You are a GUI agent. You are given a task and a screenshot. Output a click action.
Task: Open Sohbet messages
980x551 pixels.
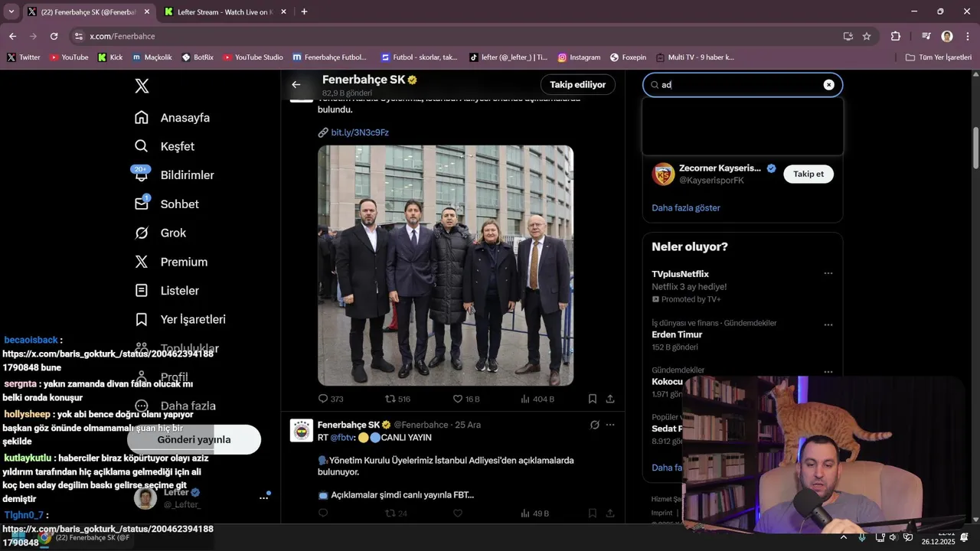tap(166, 204)
